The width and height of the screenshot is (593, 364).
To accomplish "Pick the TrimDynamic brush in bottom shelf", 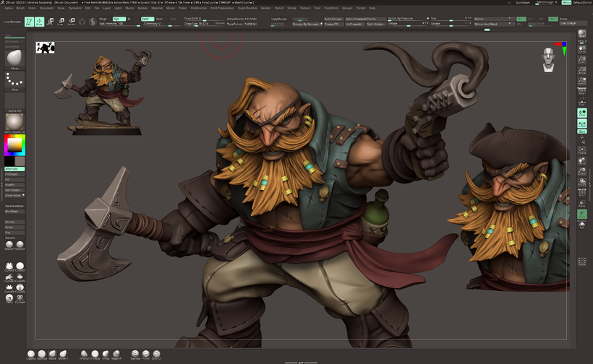I will coord(95,355).
